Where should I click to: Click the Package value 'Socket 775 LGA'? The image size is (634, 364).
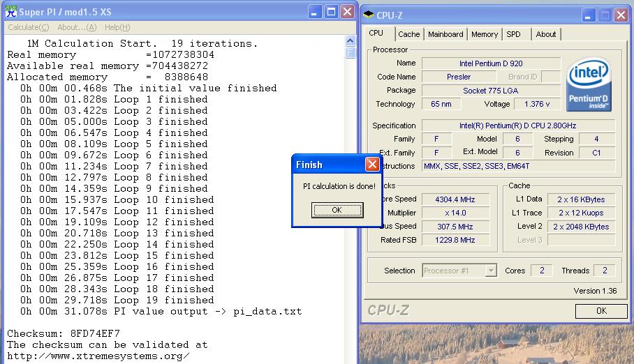(x=491, y=91)
